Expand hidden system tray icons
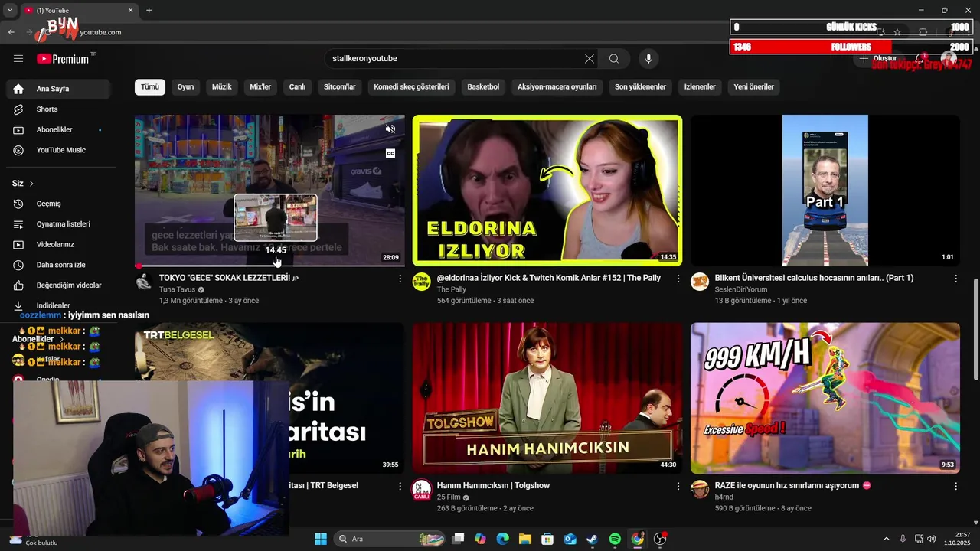This screenshot has width=980, height=551. [x=886, y=539]
